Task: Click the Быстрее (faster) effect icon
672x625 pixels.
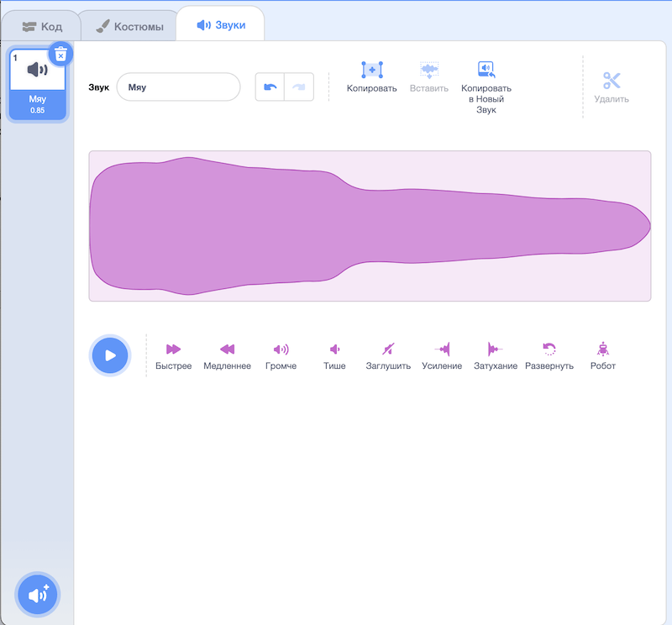Action: coord(173,349)
